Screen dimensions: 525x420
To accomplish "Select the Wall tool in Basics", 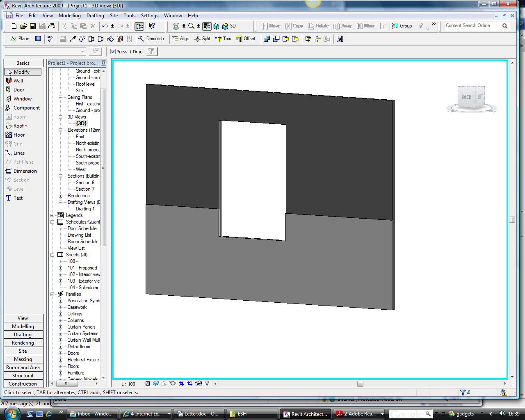I will (x=18, y=81).
